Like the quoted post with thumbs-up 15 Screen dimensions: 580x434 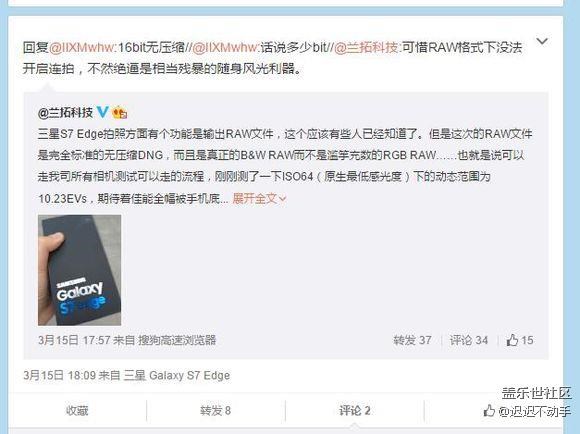520,340
